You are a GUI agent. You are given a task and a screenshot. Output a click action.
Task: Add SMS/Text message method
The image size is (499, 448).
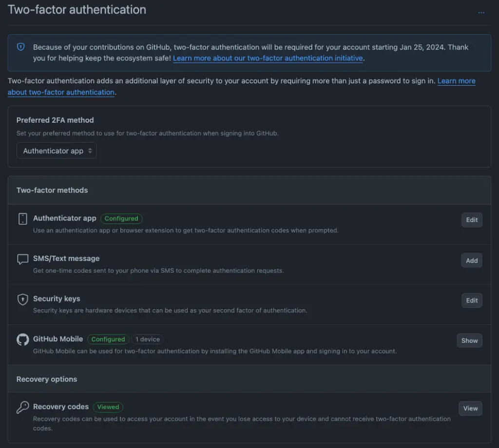pos(472,261)
